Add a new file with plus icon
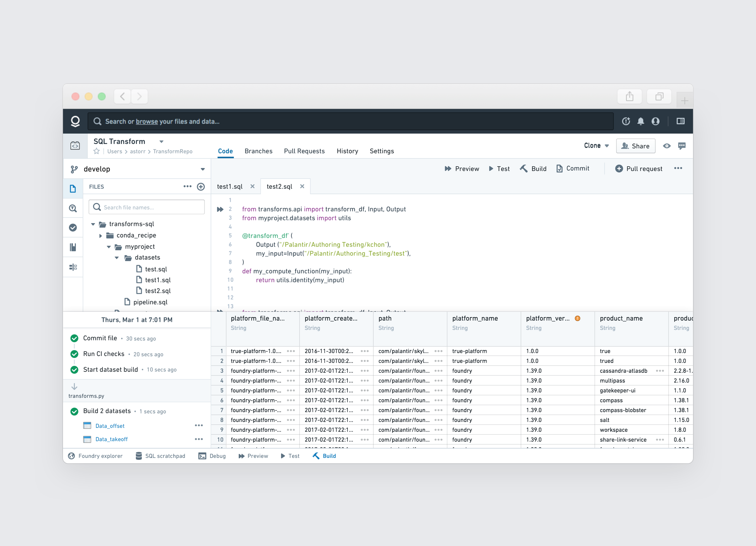Image resolution: width=756 pixels, height=546 pixels. 201,187
